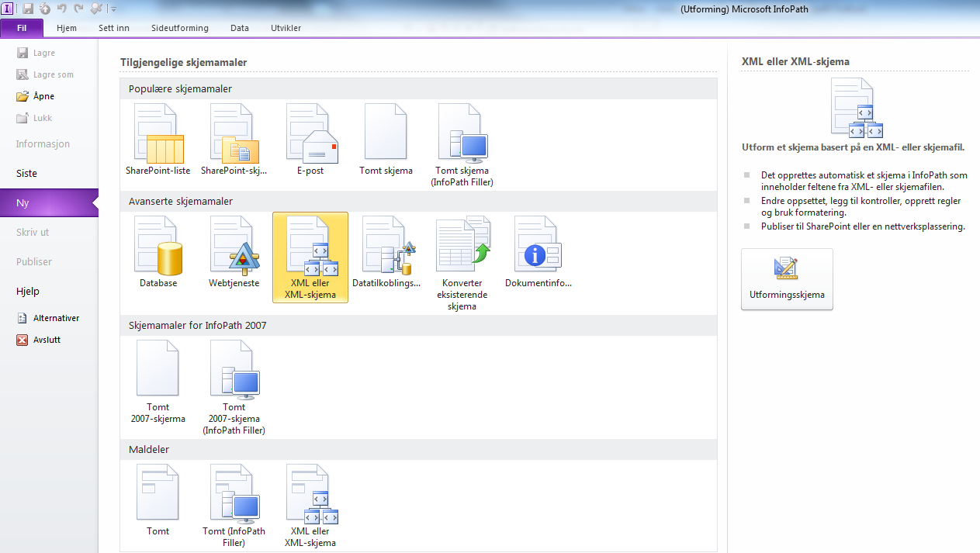This screenshot has height=553, width=980.
Task: Select the SharePoint-liste template
Action: (x=158, y=140)
